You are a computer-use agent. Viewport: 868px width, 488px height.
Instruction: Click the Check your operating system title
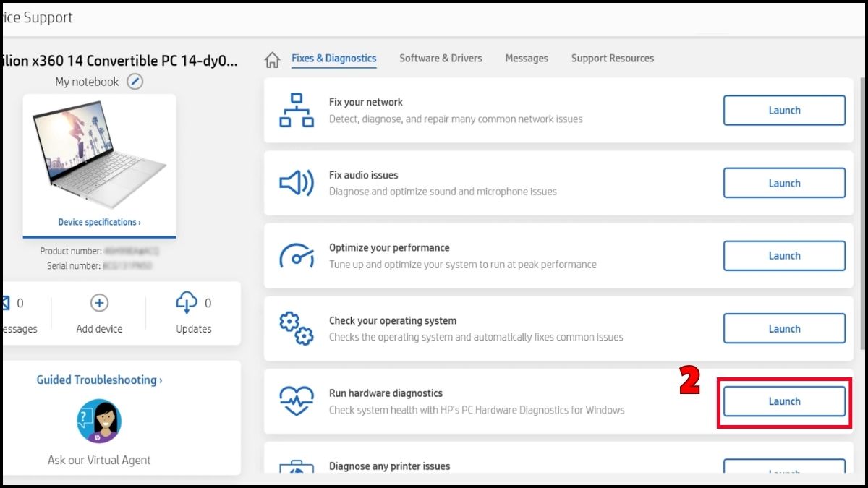[393, 320]
